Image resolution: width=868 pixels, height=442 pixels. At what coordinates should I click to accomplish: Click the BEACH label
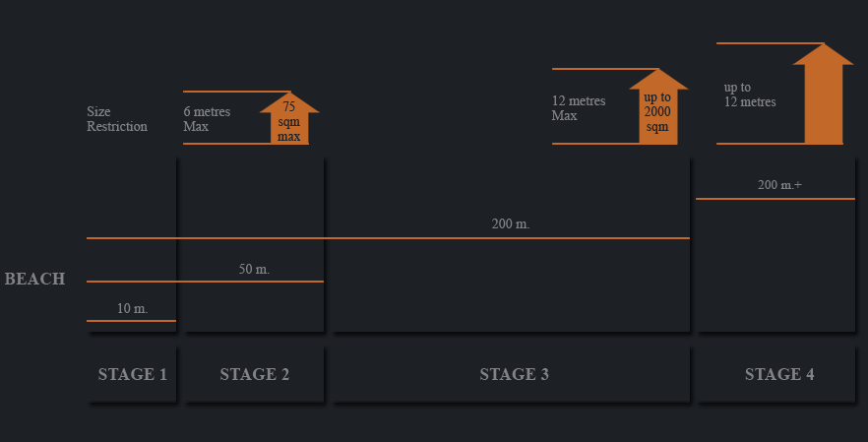click(x=34, y=279)
